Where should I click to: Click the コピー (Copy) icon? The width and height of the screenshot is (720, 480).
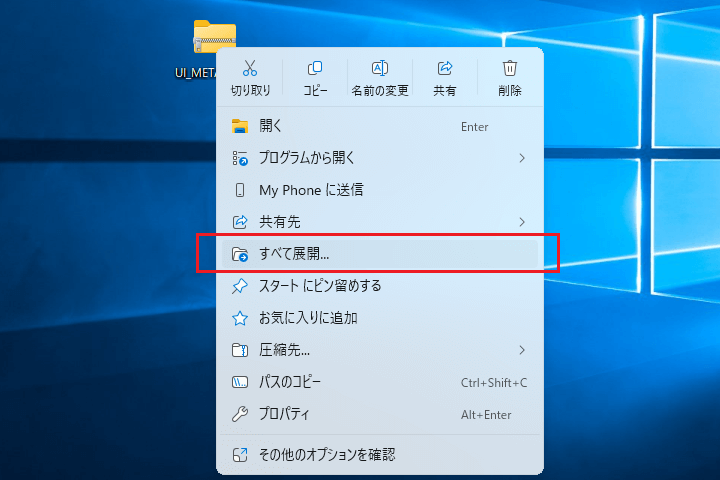coord(315,69)
